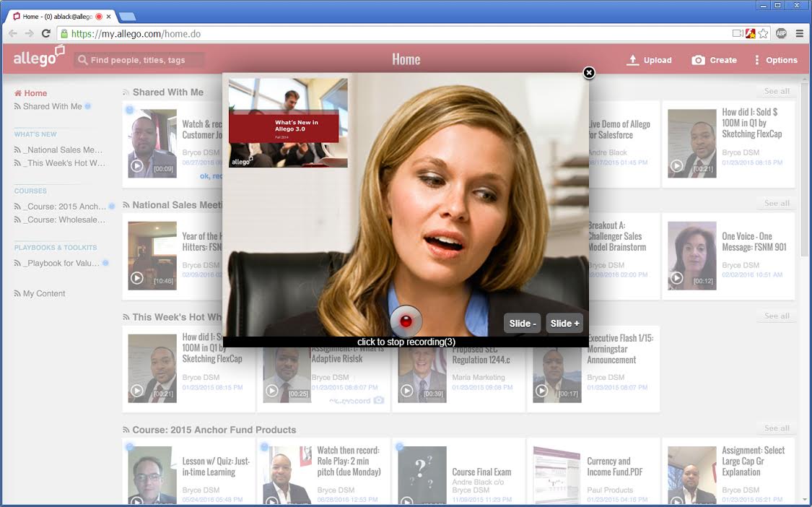Open My Content in sidebar

(x=40, y=293)
